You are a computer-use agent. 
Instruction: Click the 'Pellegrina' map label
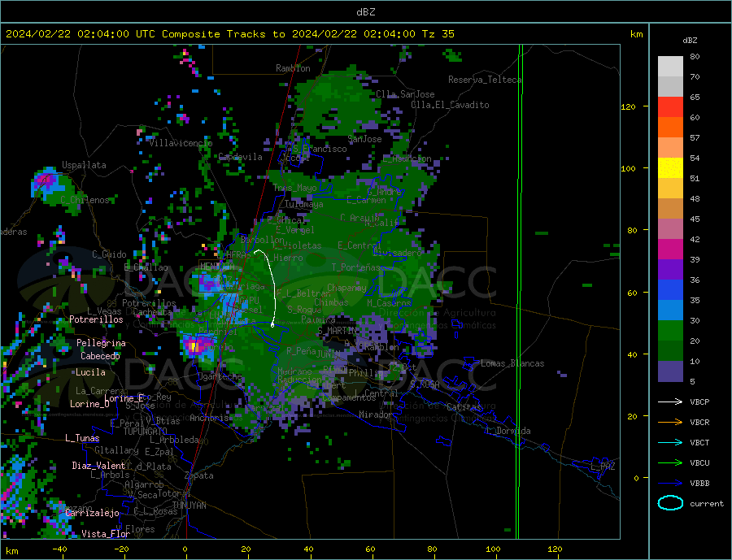tap(102, 343)
